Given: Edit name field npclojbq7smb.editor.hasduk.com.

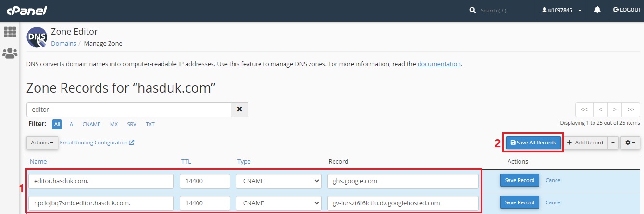Looking at the screenshot, I should 101,203.
